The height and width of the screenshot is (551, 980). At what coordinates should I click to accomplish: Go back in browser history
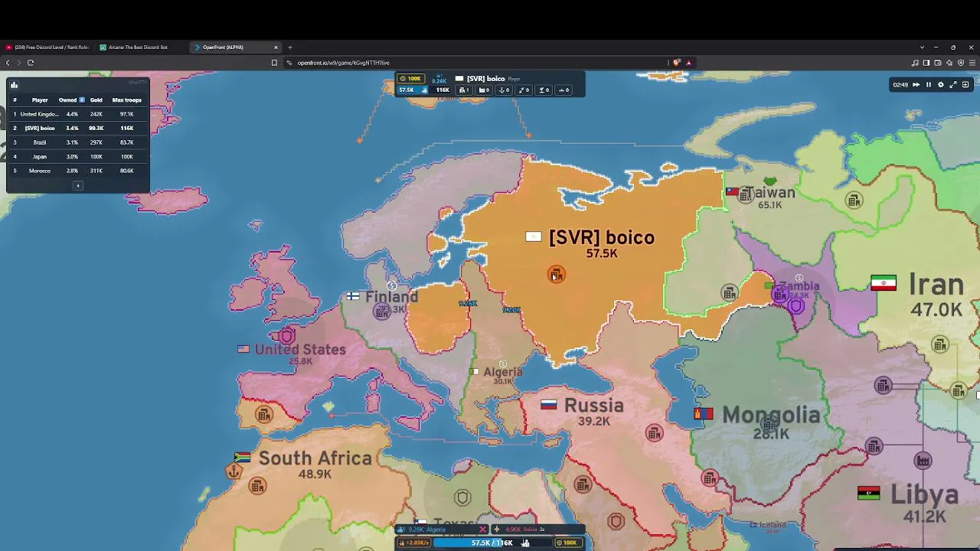[8, 63]
